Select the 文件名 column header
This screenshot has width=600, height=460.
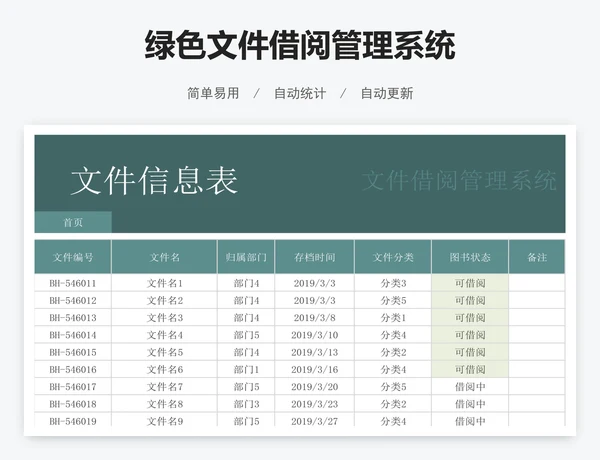click(164, 257)
